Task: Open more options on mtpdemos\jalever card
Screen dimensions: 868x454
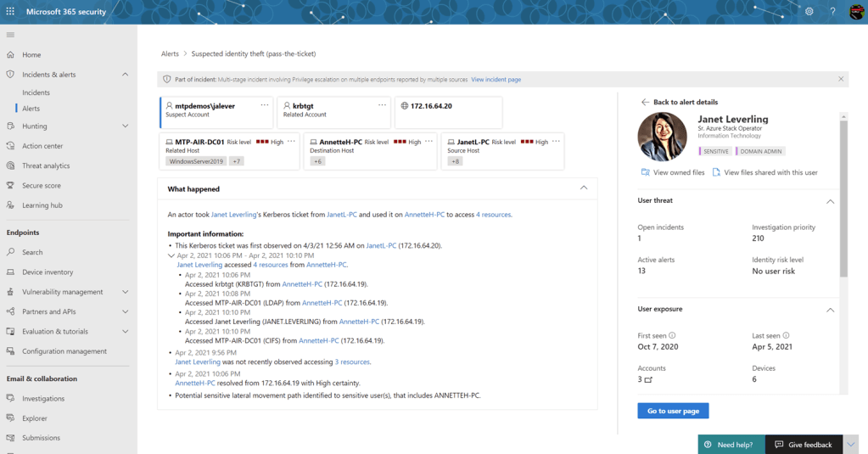Action: (265, 106)
